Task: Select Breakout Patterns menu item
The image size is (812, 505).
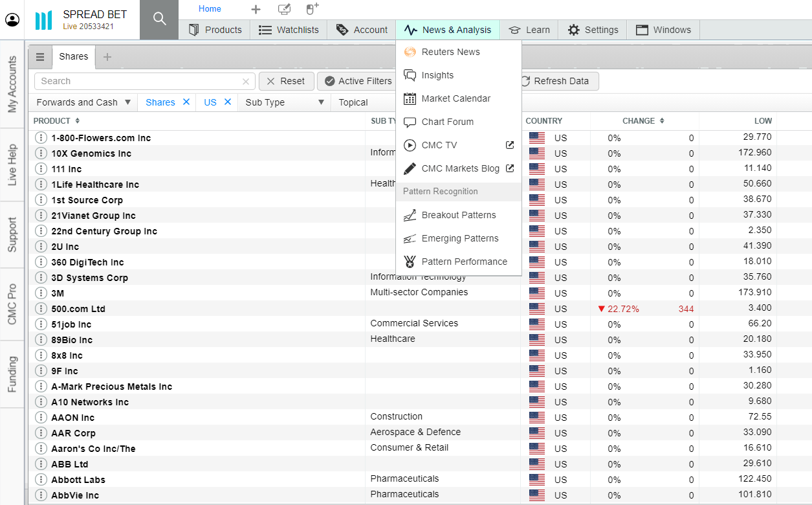Action: [458, 215]
